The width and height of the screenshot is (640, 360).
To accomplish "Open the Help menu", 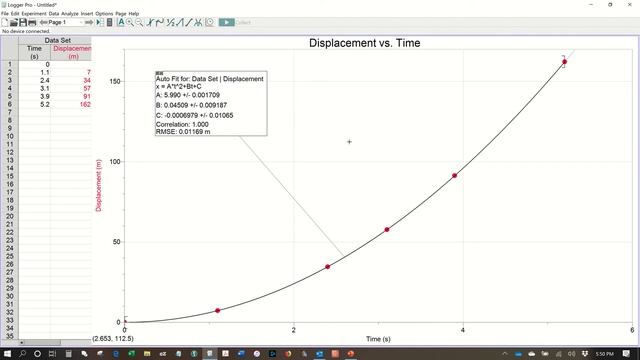I will click(x=134, y=13).
